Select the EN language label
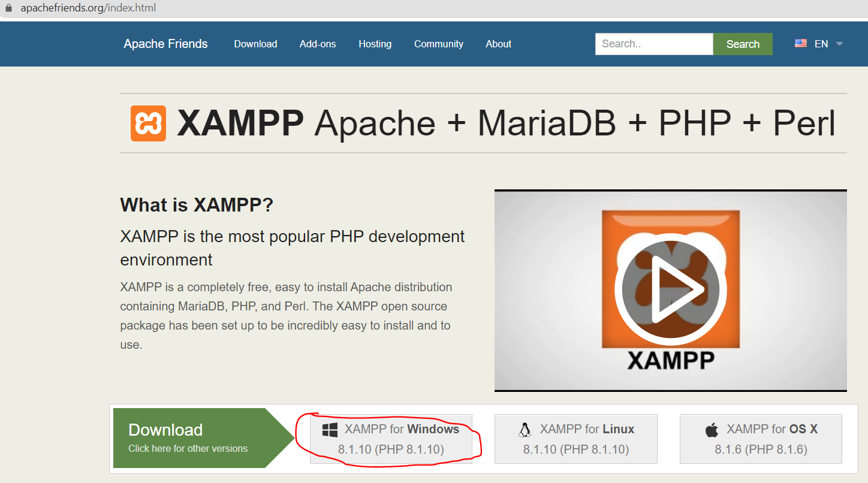 821,44
